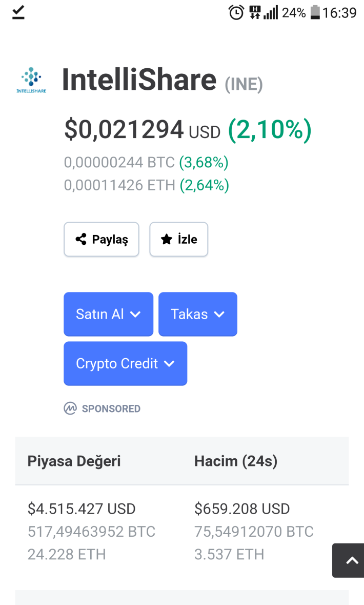The image size is (364, 605).
Task: Tap the IntelliShare coin logo
Action: click(31, 80)
